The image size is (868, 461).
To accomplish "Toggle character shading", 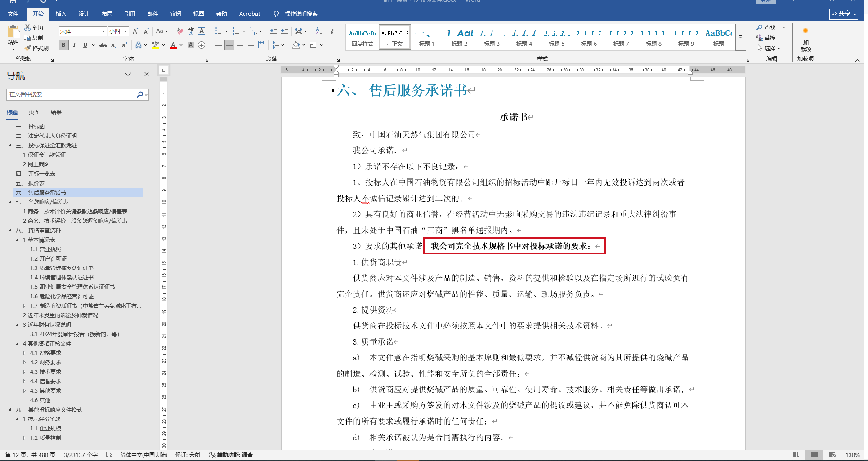I will [191, 45].
